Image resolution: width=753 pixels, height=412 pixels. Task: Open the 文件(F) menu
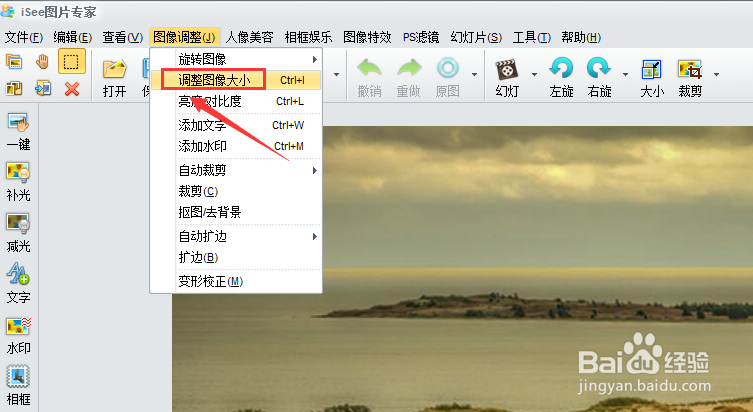pos(24,37)
